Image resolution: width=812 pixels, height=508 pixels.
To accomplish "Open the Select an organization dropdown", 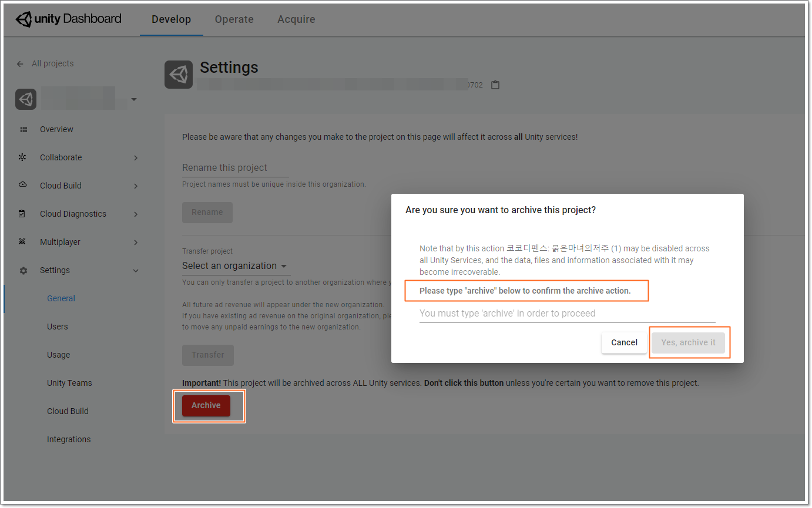I will (236, 266).
